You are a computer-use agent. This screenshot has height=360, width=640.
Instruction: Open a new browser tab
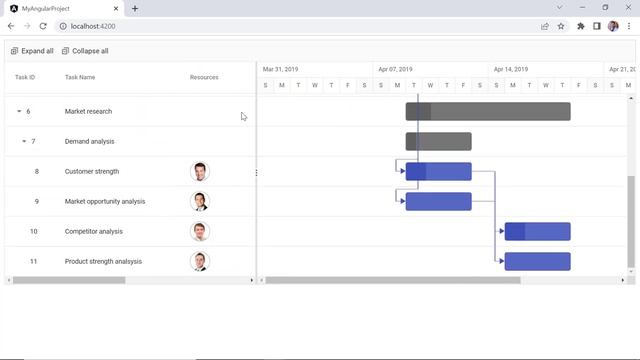(135, 9)
